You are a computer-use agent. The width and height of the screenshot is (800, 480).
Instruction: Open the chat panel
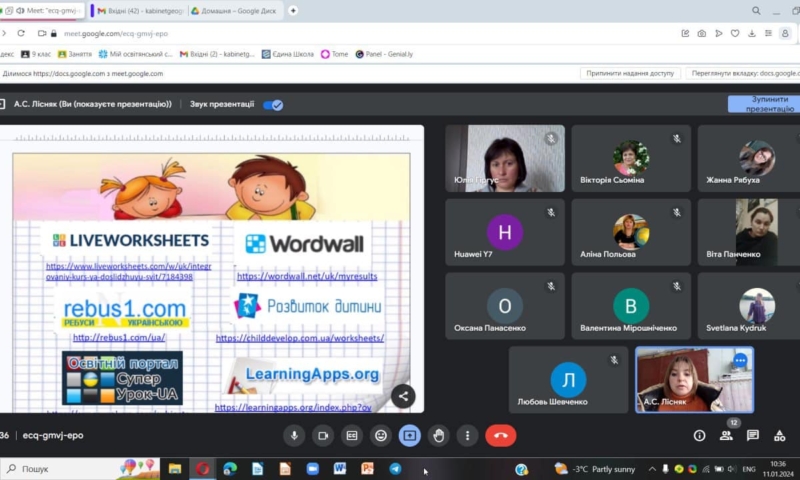[753, 436]
